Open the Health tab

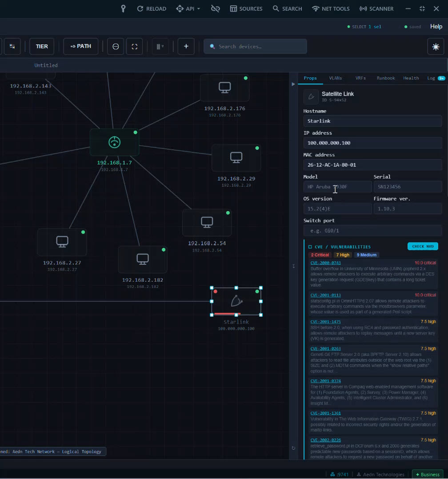tap(411, 78)
